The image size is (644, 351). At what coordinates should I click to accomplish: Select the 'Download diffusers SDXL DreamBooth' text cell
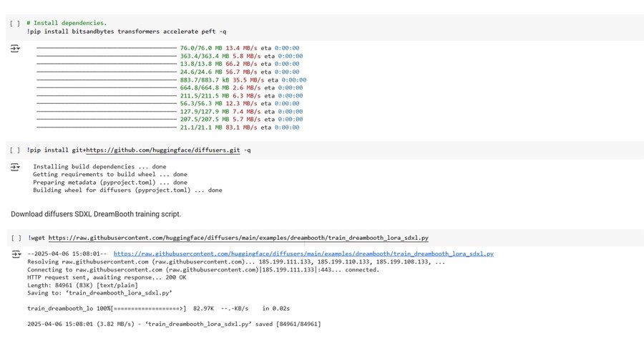point(96,214)
